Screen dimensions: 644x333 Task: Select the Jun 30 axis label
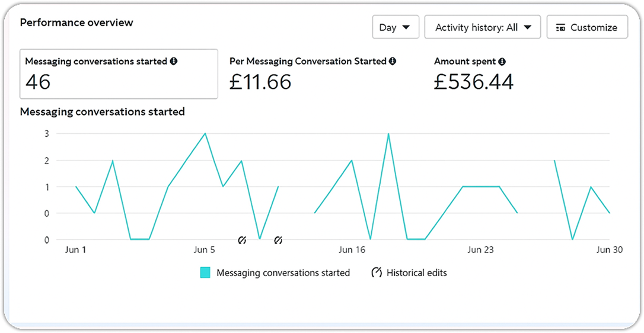pyautogui.click(x=609, y=250)
